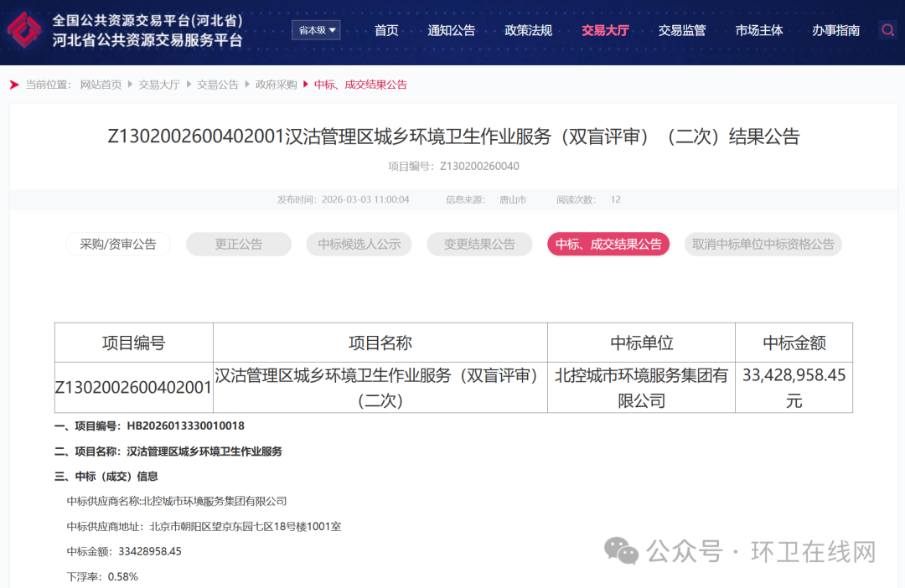This screenshot has height=588, width=905.
Task: Open 政策法规 menu item
Action: click(x=528, y=31)
